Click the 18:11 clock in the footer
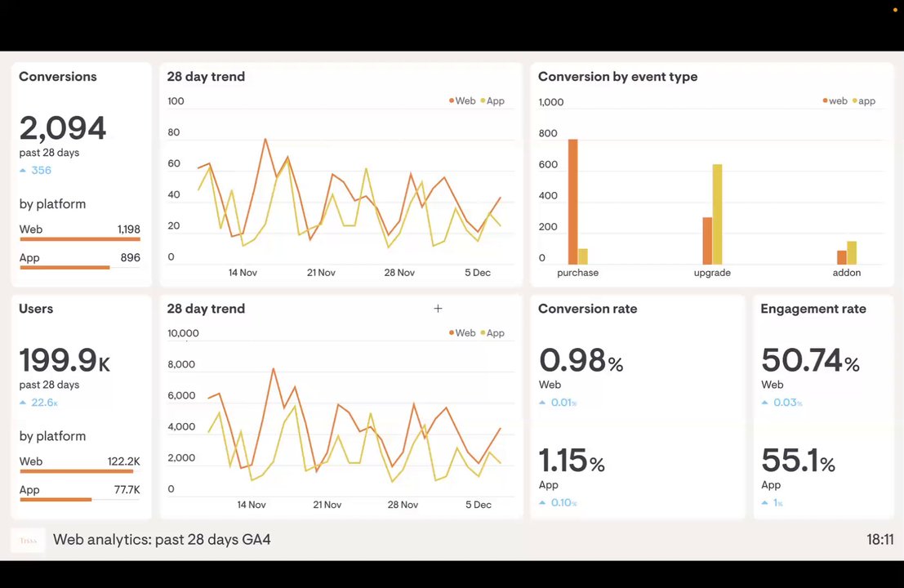Screen dimensions: 904x588 click(x=880, y=540)
